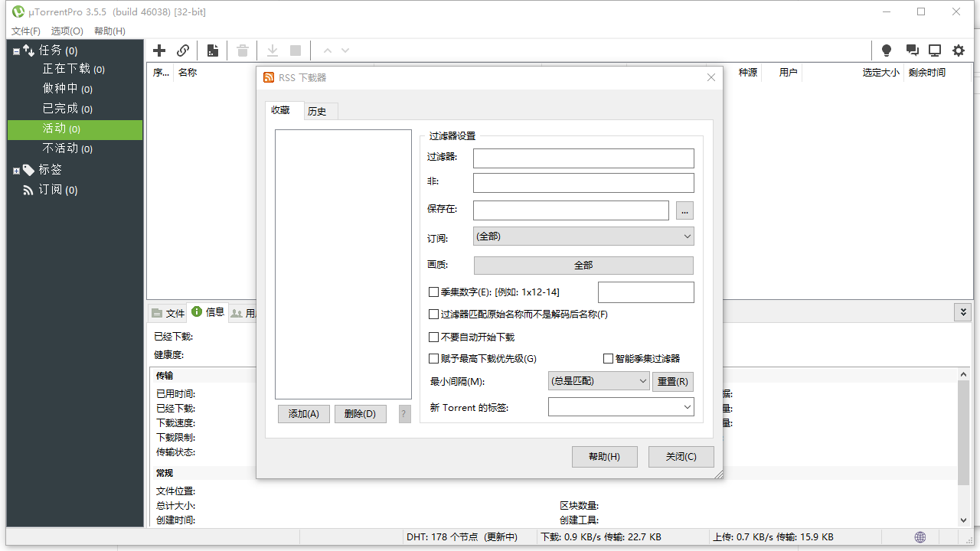Sort by 种源 column header
This screenshot has width=980, height=551.
click(x=748, y=73)
